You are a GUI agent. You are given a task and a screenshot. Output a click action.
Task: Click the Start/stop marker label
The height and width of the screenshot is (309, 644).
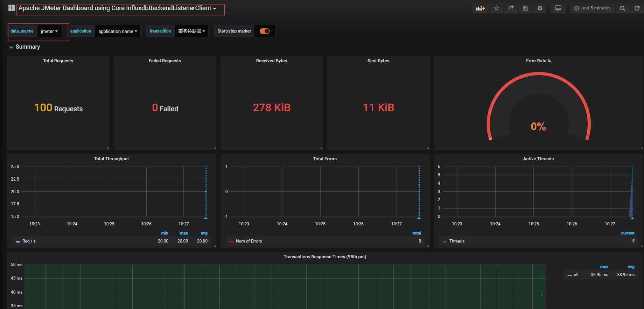[234, 31]
